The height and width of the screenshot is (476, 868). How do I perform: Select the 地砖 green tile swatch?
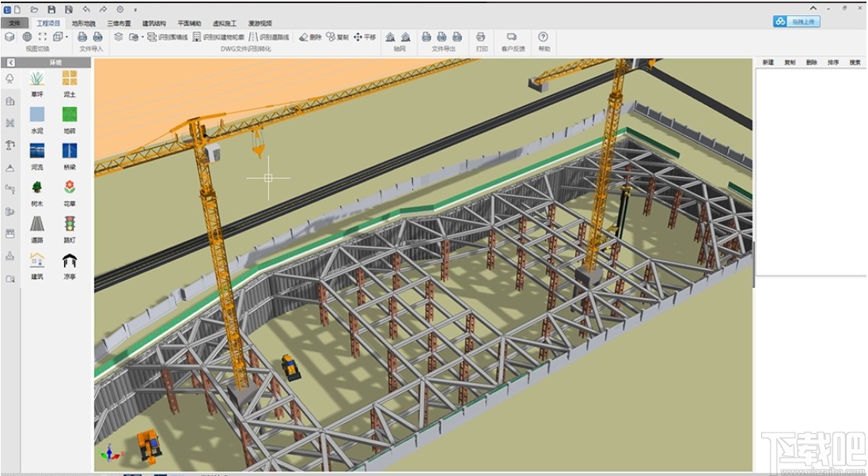[x=70, y=115]
